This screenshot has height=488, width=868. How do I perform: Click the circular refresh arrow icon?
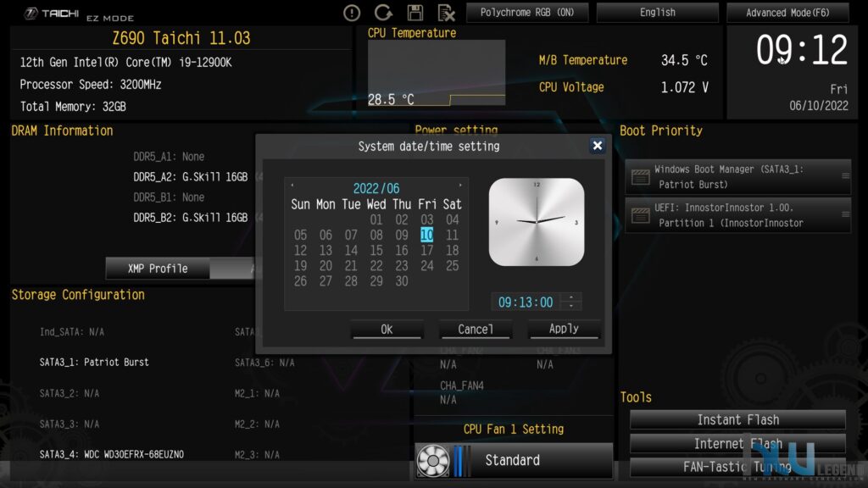pos(383,12)
